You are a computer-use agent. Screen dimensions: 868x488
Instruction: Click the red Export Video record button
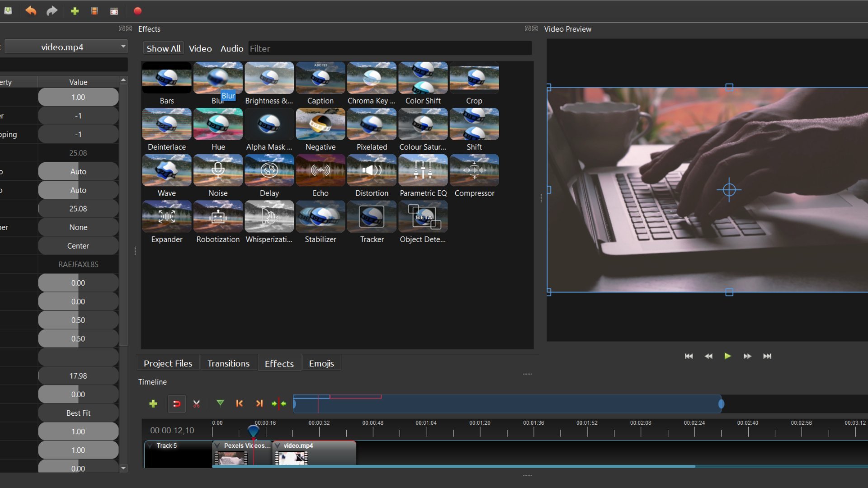coord(137,11)
